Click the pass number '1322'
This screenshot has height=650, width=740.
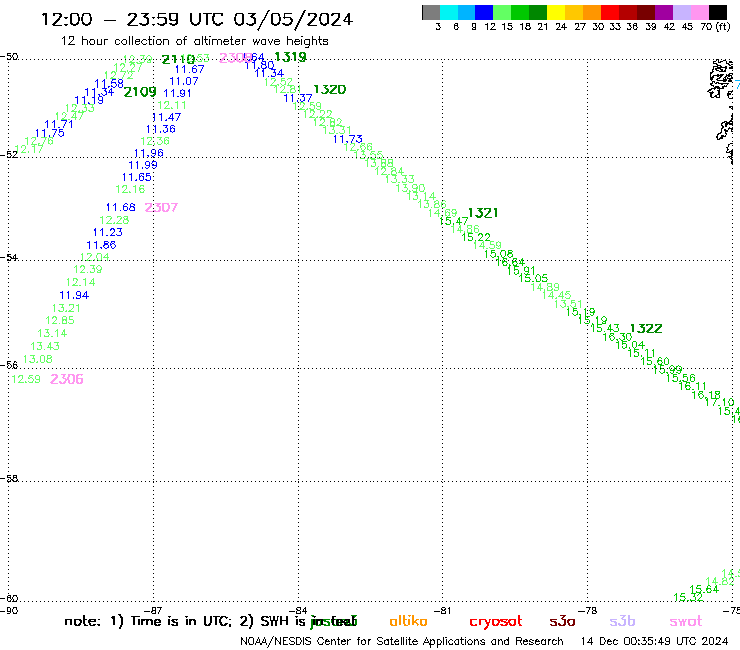point(646,329)
